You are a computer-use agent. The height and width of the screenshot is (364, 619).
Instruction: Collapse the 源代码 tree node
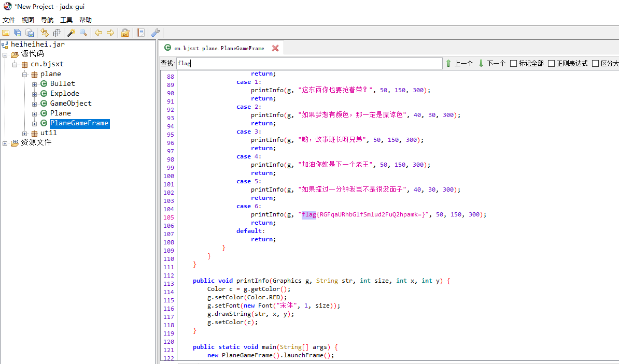point(5,54)
